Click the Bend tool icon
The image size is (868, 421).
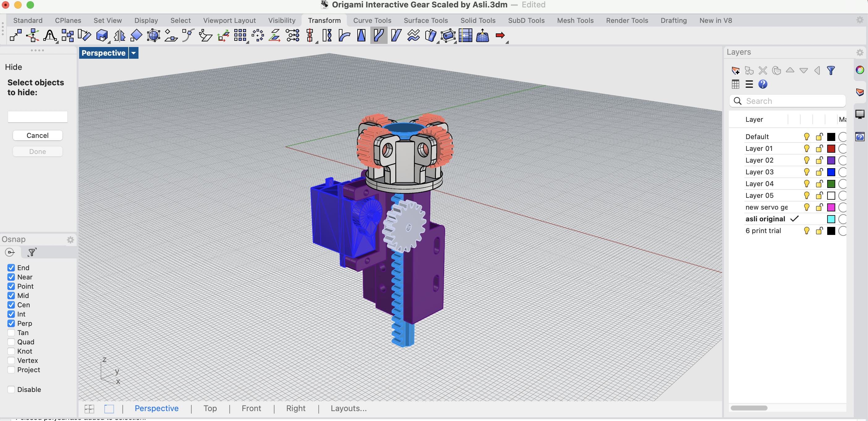point(344,35)
